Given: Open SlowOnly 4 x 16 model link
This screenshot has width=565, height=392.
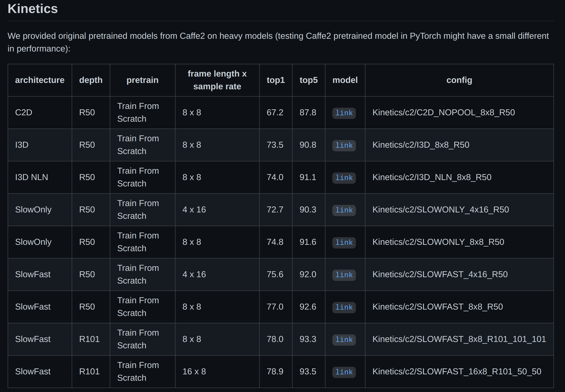Looking at the screenshot, I should (344, 210).
